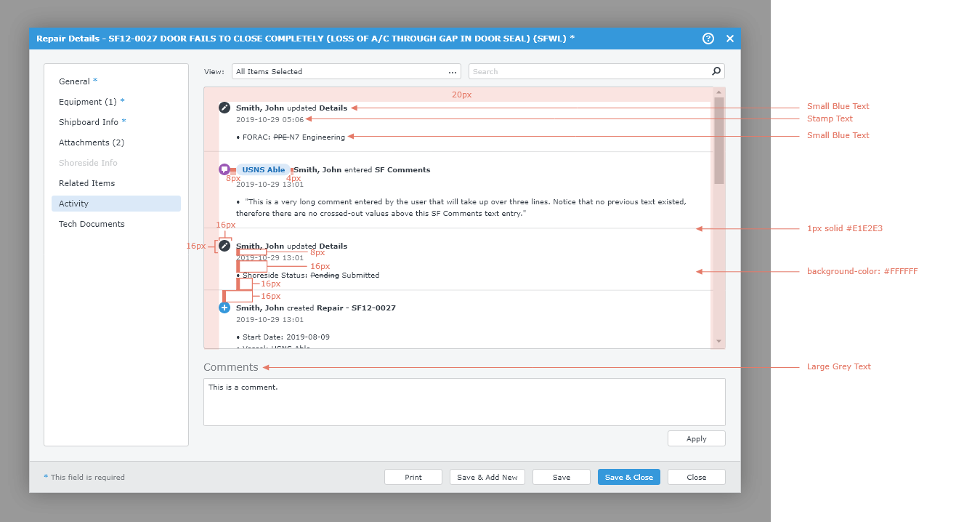Apply the comment
Viewport: 980px width, 522px height.
[697, 438]
